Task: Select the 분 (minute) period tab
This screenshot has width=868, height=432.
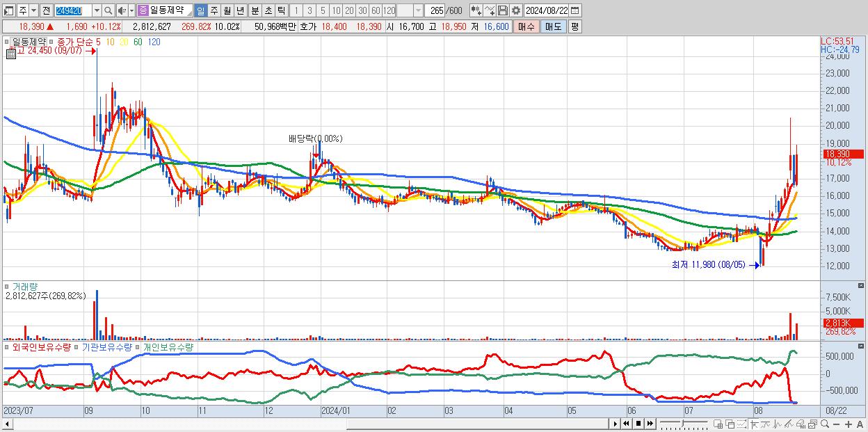Action: [255, 10]
